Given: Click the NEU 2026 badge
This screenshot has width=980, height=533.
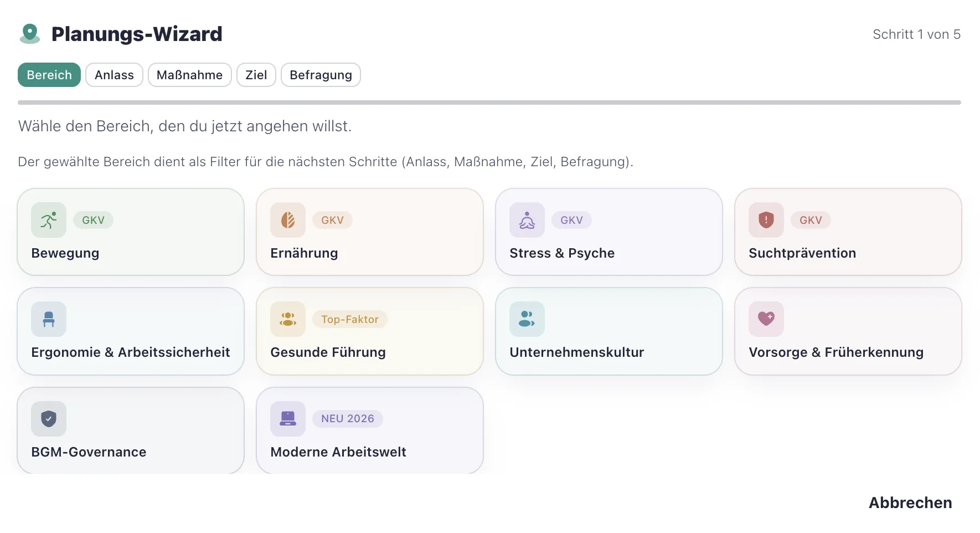Looking at the screenshot, I should [348, 419].
